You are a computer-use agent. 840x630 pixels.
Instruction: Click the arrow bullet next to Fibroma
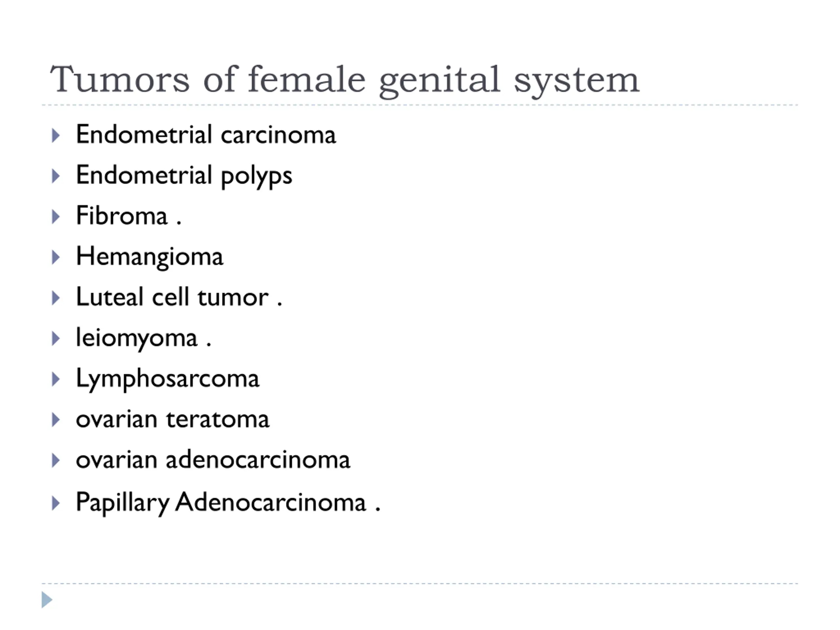point(56,217)
